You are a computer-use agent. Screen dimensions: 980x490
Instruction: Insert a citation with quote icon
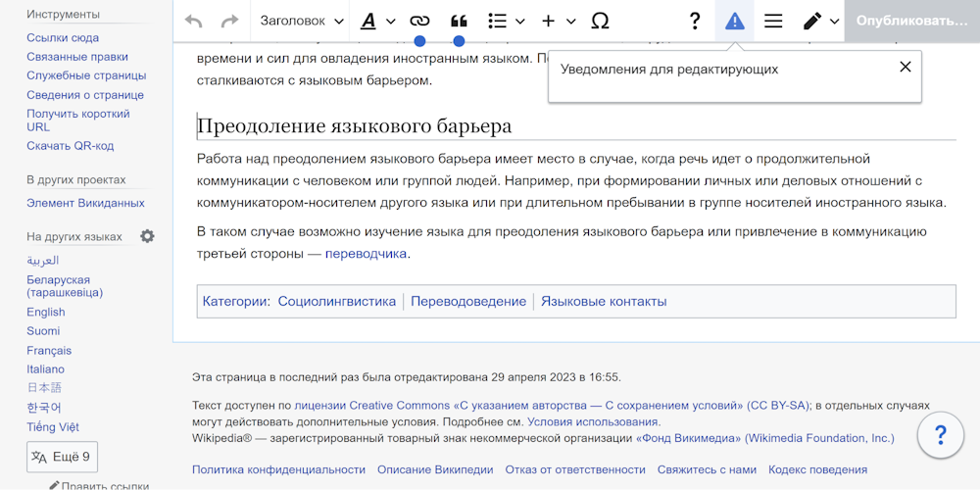(459, 21)
